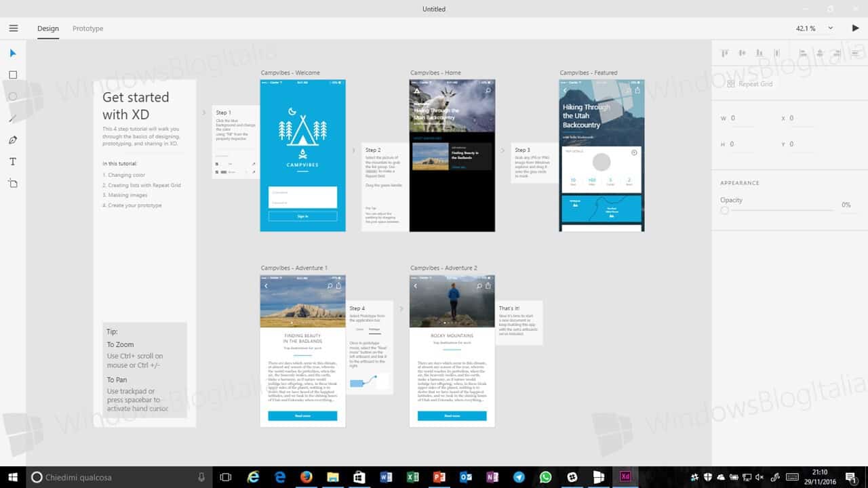Click "2. Creating lists with Repeat Grid" text
This screenshot has height=488, width=868.
click(x=142, y=185)
